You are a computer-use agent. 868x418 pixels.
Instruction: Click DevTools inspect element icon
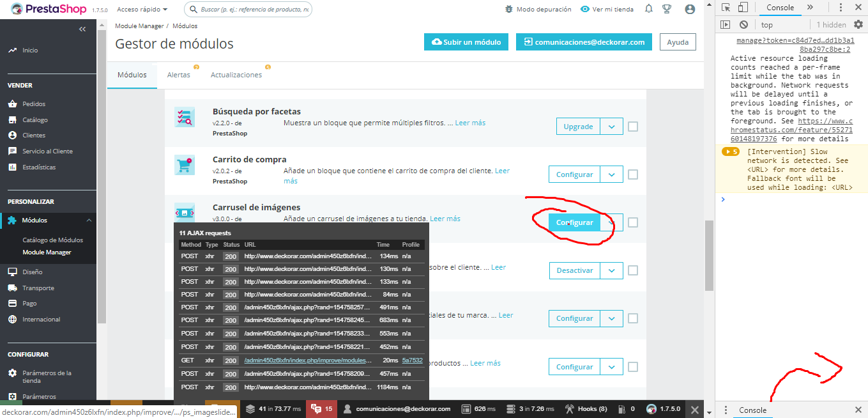point(726,8)
